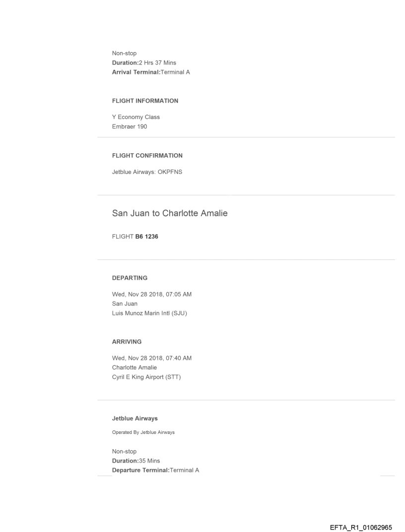Click the departure time 07:05 AM line
Screen dimensions: 405x532
(x=152, y=295)
